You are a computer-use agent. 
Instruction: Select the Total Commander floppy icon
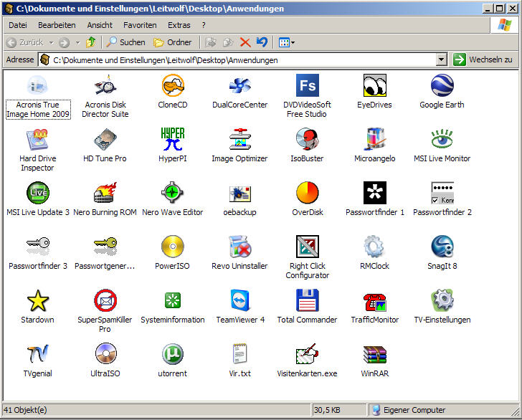point(307,301)
